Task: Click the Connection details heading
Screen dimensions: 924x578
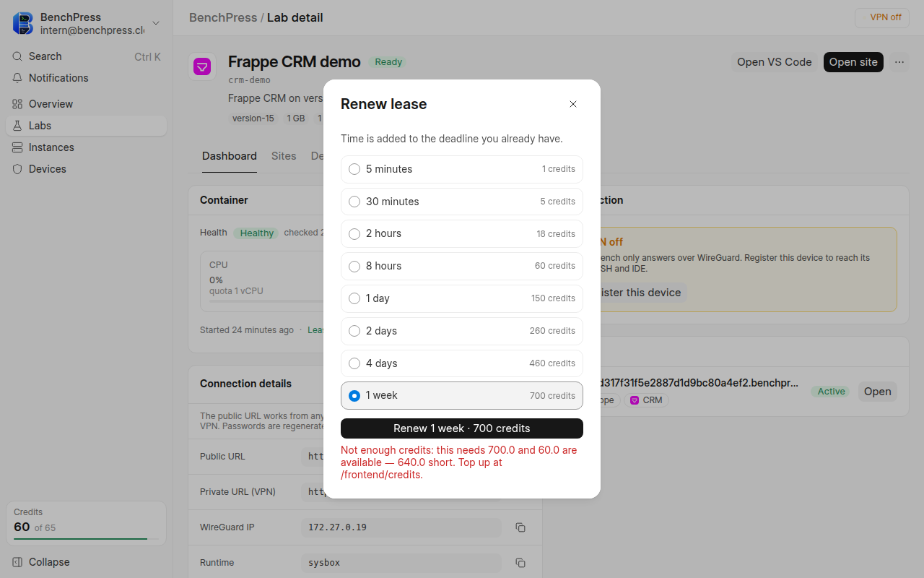Action: 246,384
